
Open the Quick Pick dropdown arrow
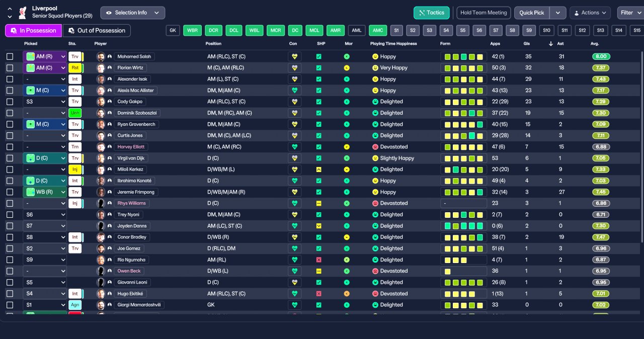tap(557, 13)
